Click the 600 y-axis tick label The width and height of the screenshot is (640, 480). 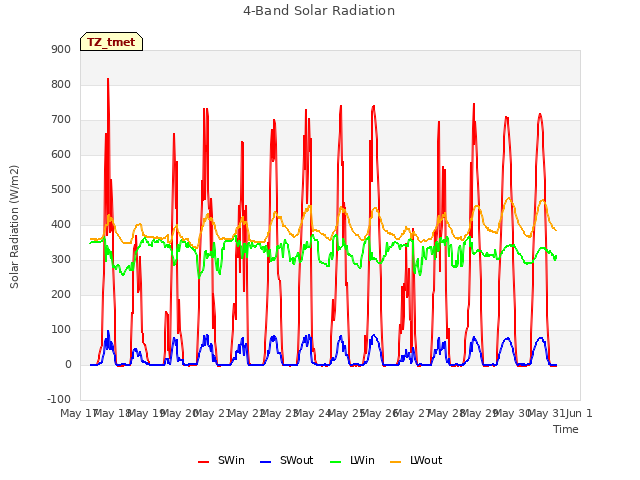tap(61, 154)
